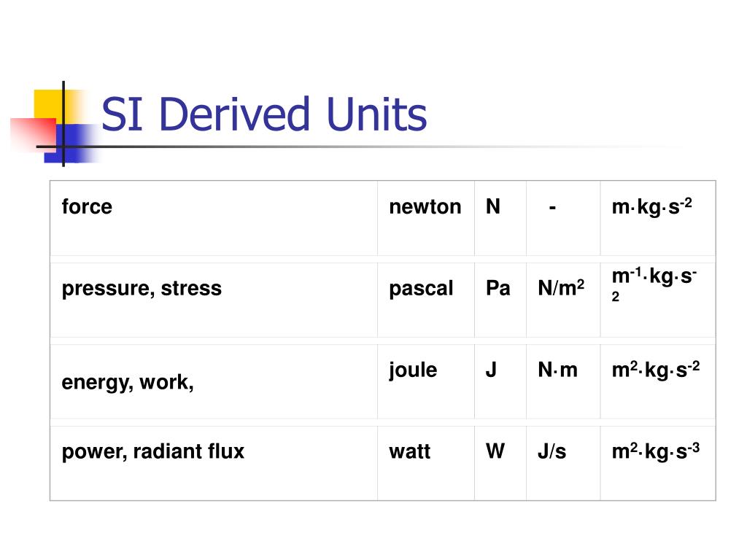The image size is (747, 560).
Task: Click the 'power, radiant flux' cell
Action: tap(214, 463)
